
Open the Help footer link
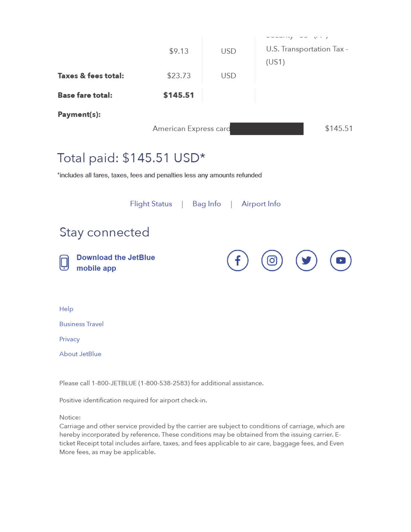click(66, 309)
